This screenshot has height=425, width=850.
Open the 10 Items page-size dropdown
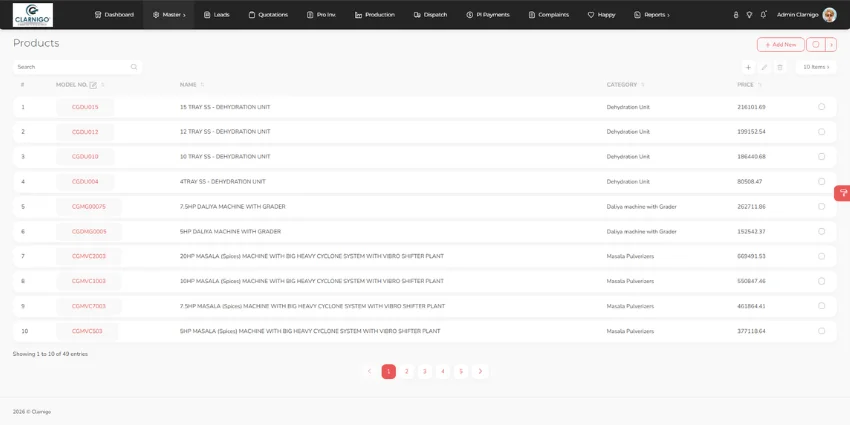click(x=816, y=67)
